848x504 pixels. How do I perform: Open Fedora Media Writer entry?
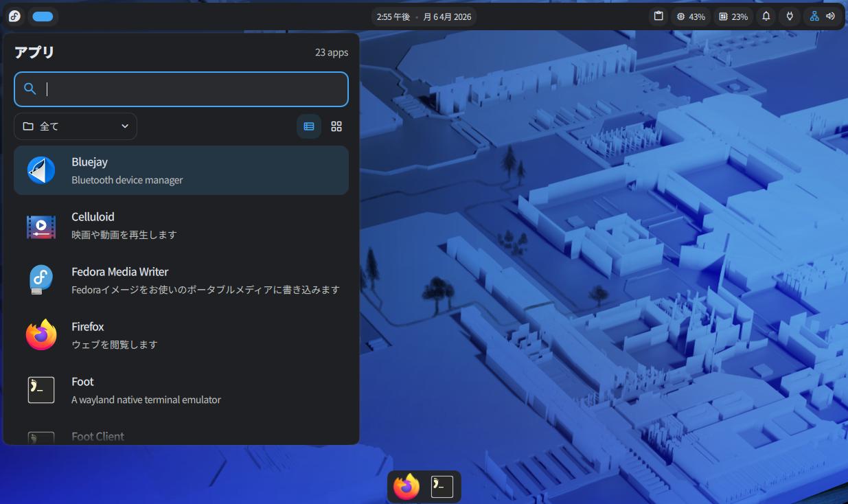pos(181,280)
